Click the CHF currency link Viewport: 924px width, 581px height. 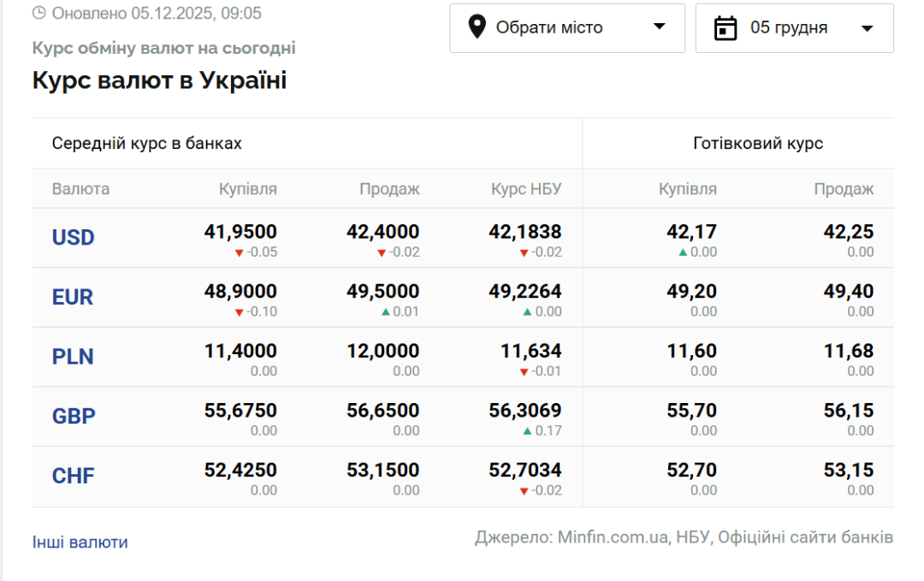[x=74, y=476]
